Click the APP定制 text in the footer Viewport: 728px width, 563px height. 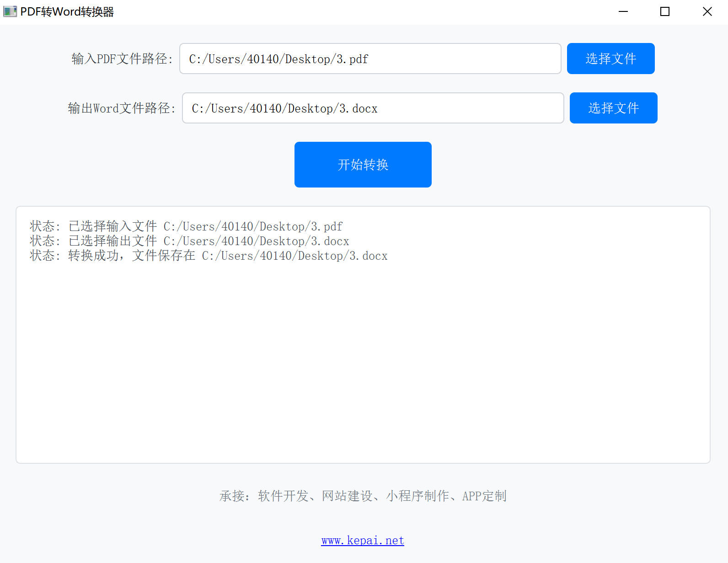coord(484,496)
